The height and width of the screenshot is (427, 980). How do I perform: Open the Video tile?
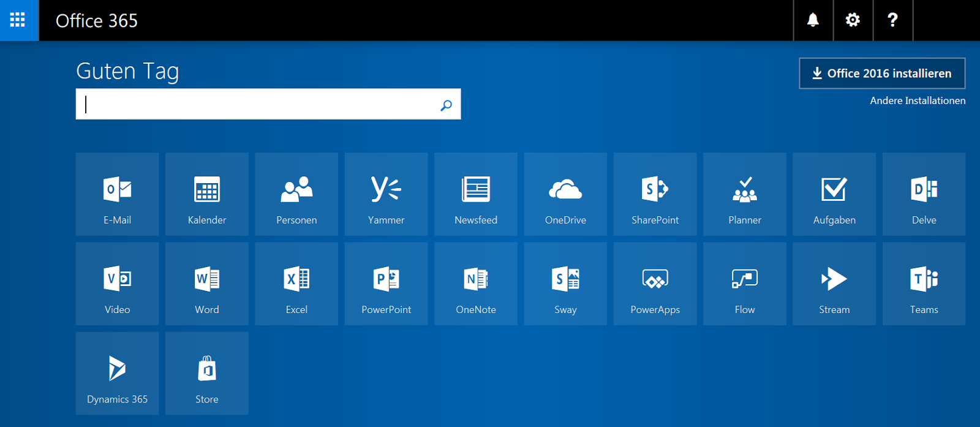pos(117,284)
